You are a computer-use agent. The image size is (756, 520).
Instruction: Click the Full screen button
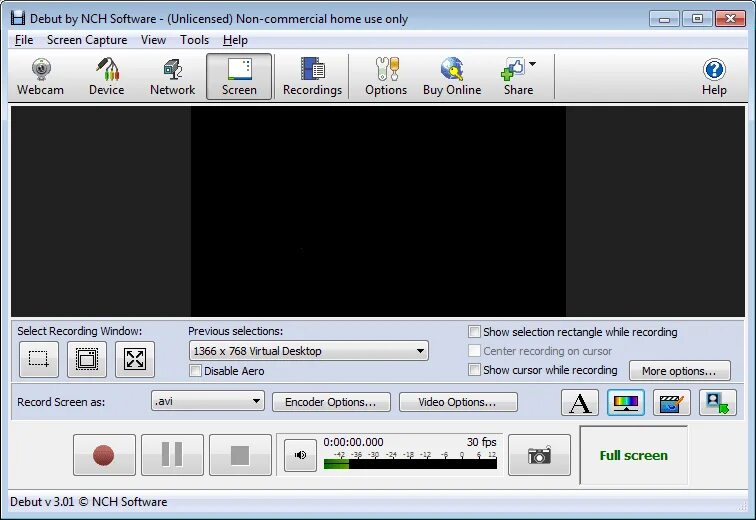(x=634, y=455)
